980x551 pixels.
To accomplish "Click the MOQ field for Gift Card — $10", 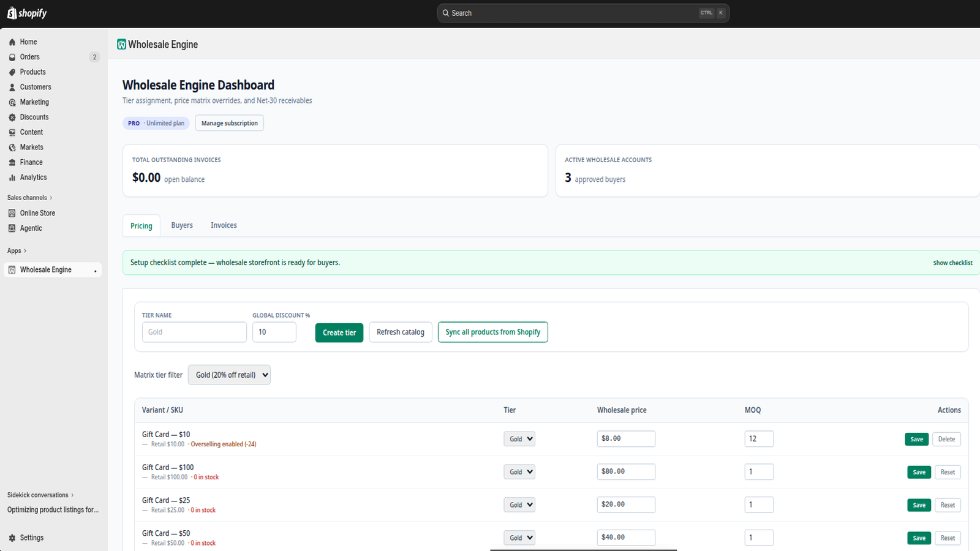I will 759,439.
